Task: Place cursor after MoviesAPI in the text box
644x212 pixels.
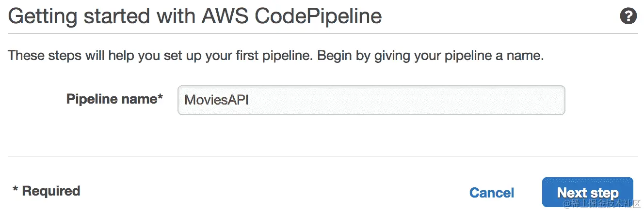Action: (x=250, y=100)
